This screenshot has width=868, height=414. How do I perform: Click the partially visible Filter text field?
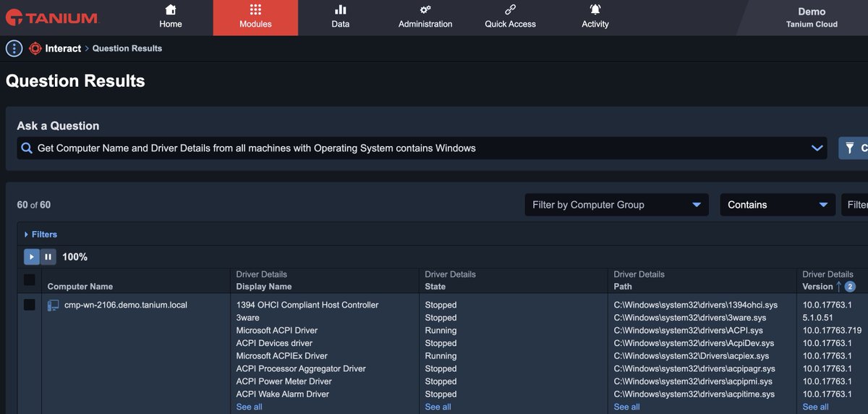[x=854, y=205]
